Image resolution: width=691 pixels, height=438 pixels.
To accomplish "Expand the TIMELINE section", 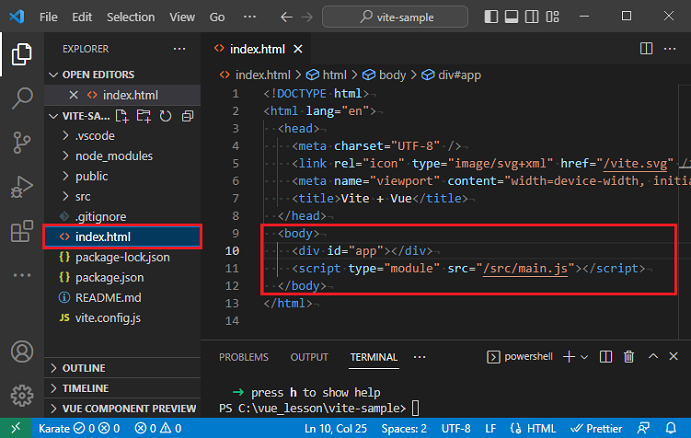I will [123, 388].
